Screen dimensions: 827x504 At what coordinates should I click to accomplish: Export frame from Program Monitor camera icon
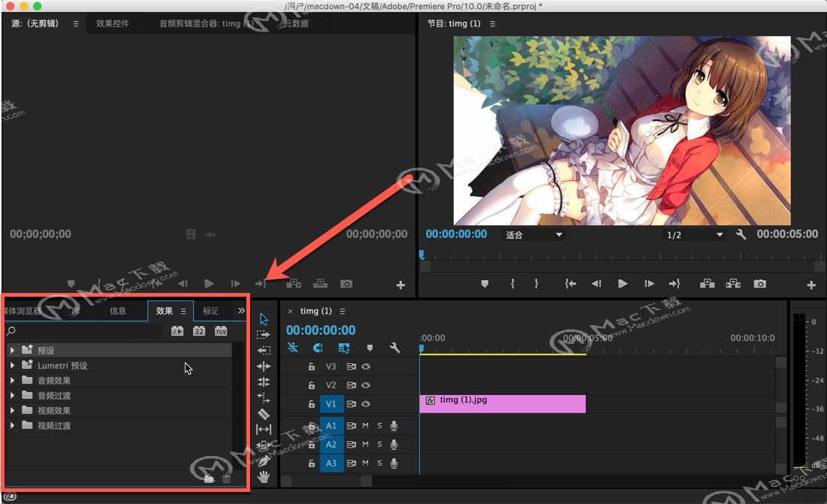(759, 284)
